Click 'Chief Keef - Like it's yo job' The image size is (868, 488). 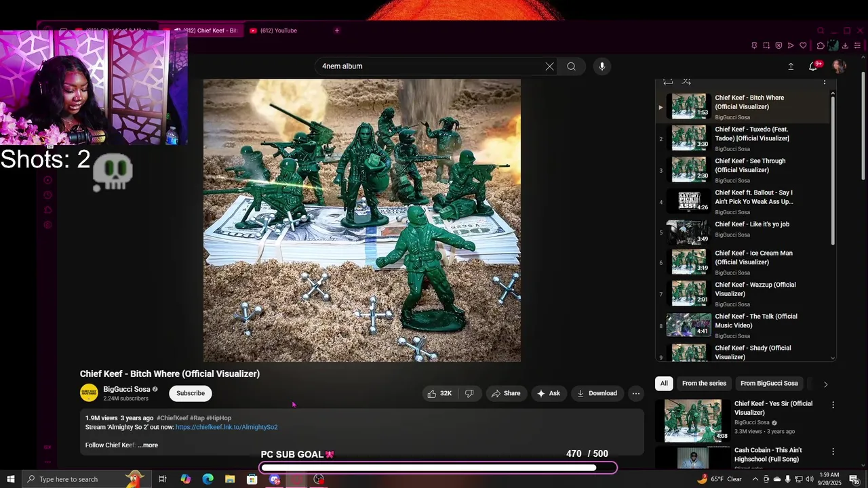[x=752, y=224]
